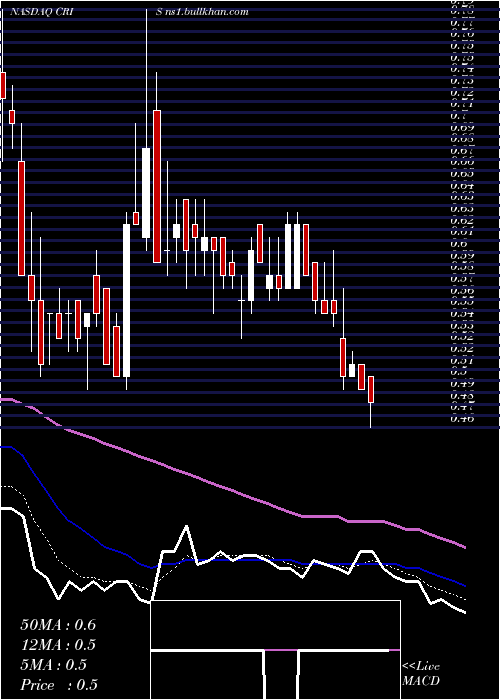500x700 pixels.
Task: Select the 5MA : 0.5 legend entry
Action: click(54, 665)
